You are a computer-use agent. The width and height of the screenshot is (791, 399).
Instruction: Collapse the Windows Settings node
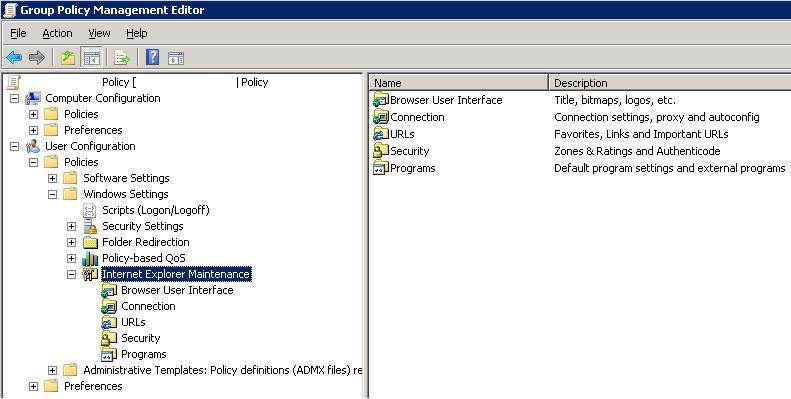[x=52, y=195]
